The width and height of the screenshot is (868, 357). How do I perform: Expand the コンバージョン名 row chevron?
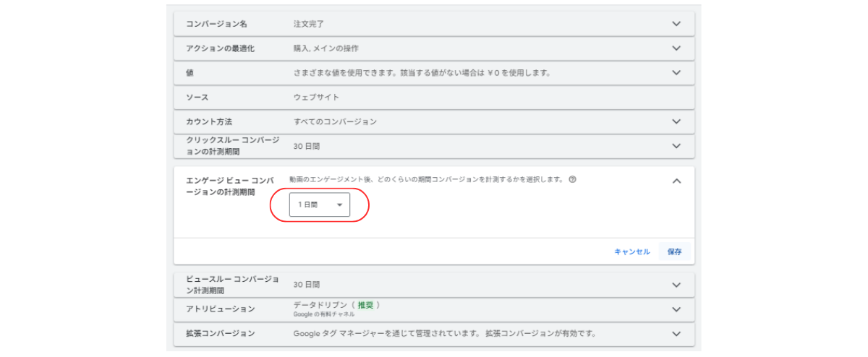tap(676, 24)
